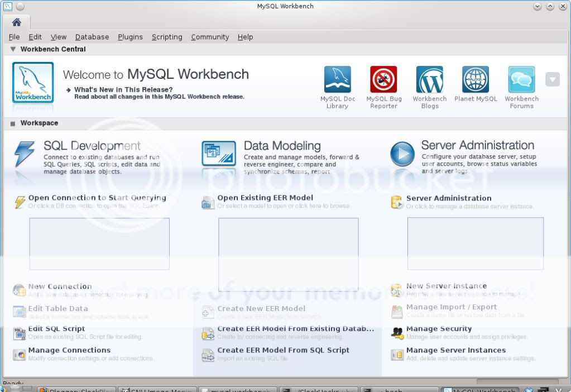Viewport: 571px width, 392px height.
Task: Open the MySQL Bug Reporter icon
Action: point(383,79)
